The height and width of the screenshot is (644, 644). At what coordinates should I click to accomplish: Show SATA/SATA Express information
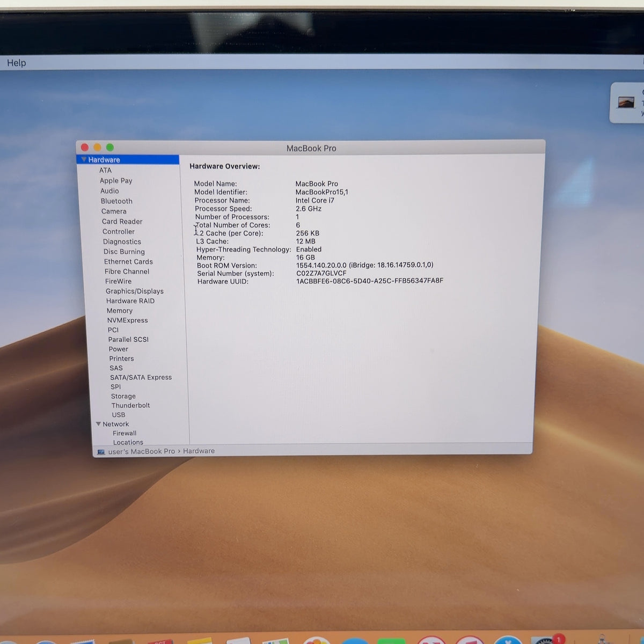coord(141,377)
